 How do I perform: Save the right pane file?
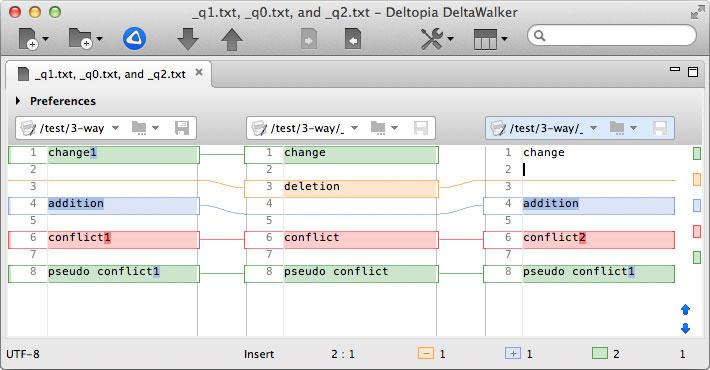[660, 128]
